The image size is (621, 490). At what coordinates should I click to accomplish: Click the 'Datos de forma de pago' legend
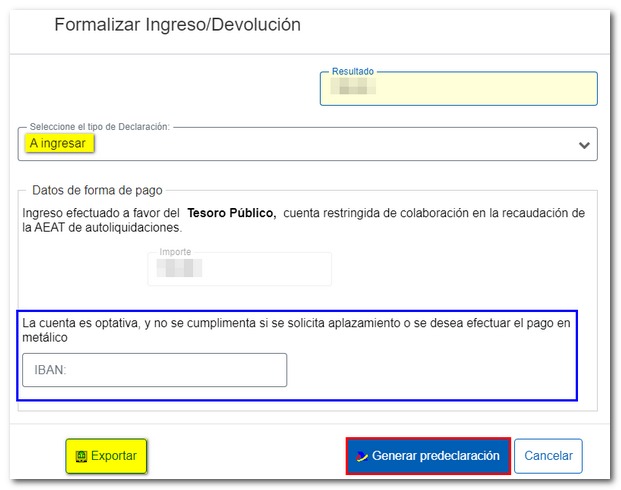click(97, 190)
